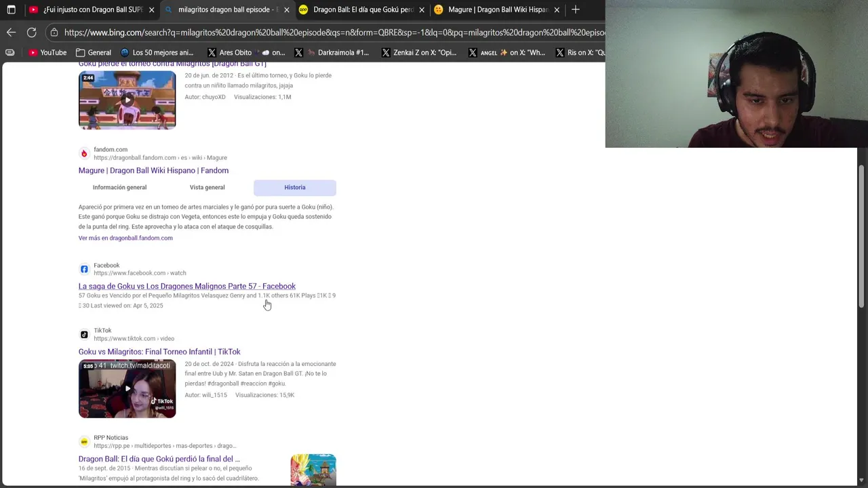Open the bookmarks apps icon
The width and height of the screenshot is (868, 488).
(x=10, y=52)
